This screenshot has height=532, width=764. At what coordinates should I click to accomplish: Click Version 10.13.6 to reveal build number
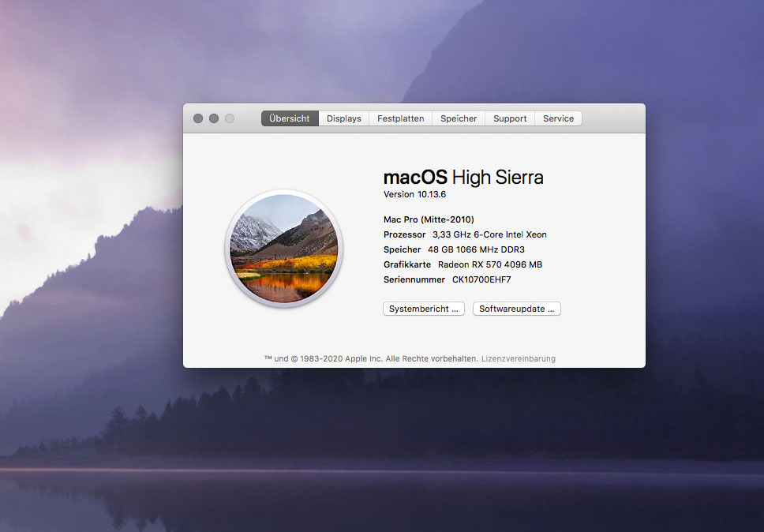pyautogui.click(x=414, y=194)
